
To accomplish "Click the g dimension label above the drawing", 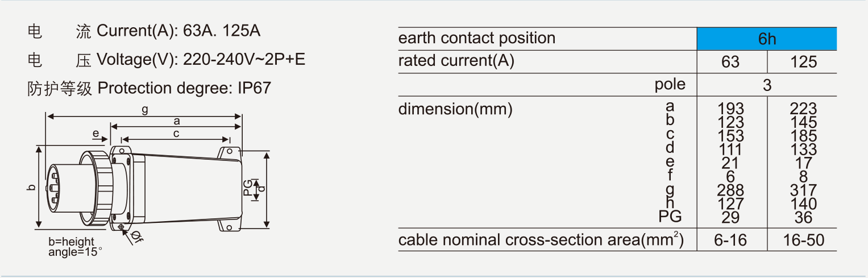I will (x=145, y=109).
